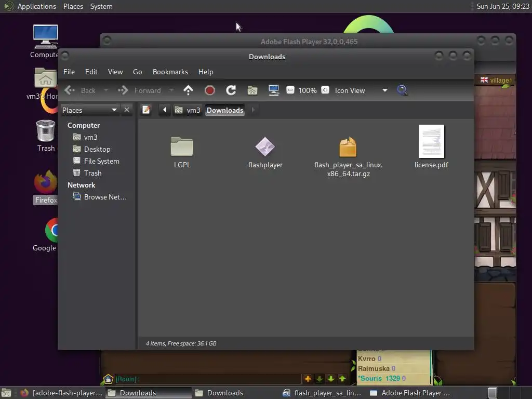Open the Help menu

[206, 72]
